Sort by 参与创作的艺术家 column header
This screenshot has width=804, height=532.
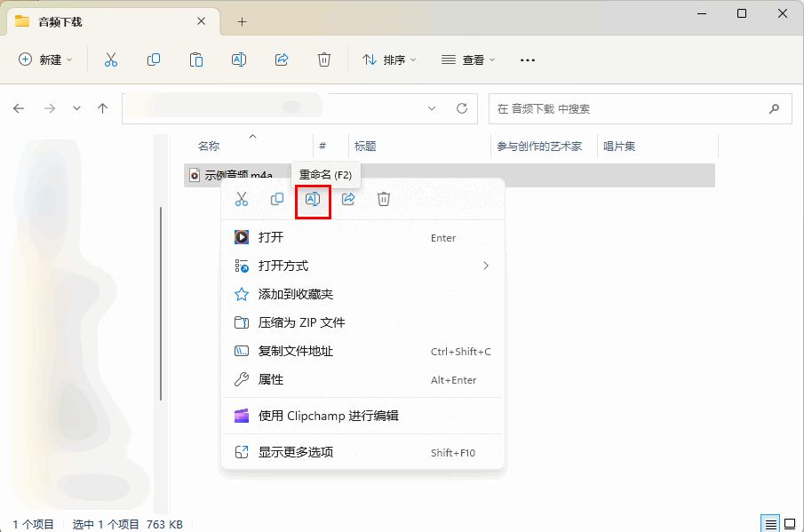click(x=539, y=146)
